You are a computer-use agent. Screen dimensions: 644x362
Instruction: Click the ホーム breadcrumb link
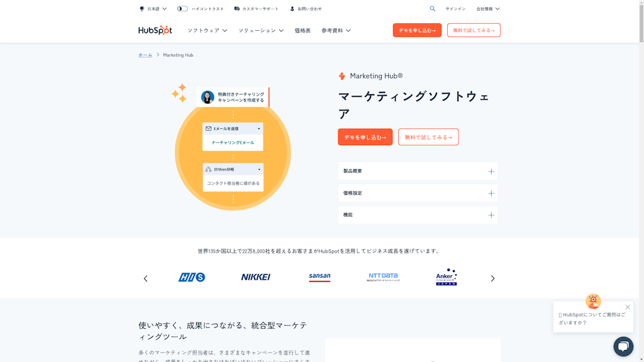[x=145, y=55]
